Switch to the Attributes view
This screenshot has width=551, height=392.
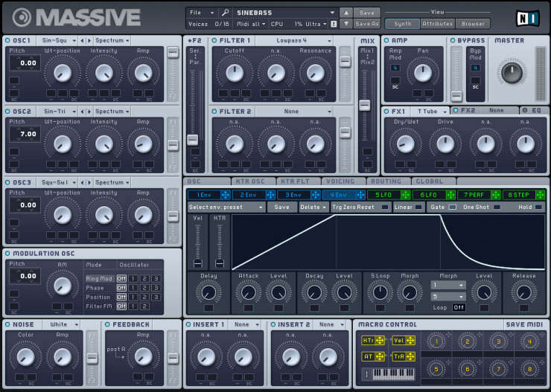[x=437, y=24]
